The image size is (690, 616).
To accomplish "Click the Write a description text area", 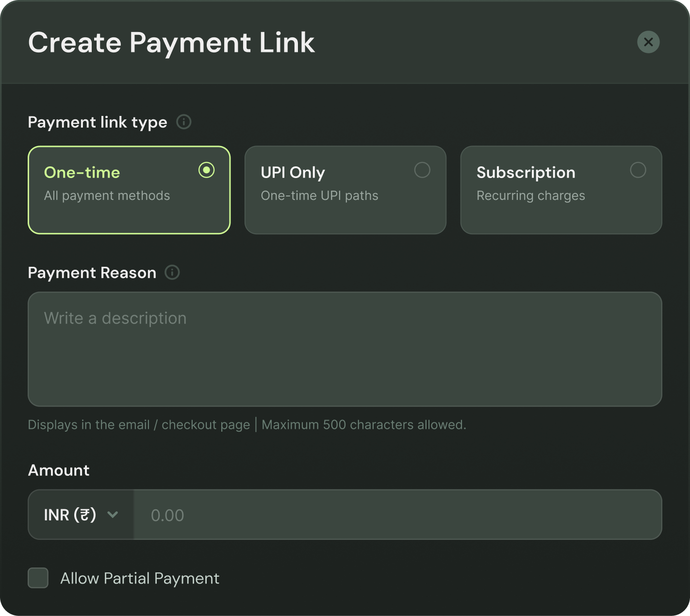I will tap(345, 349).
